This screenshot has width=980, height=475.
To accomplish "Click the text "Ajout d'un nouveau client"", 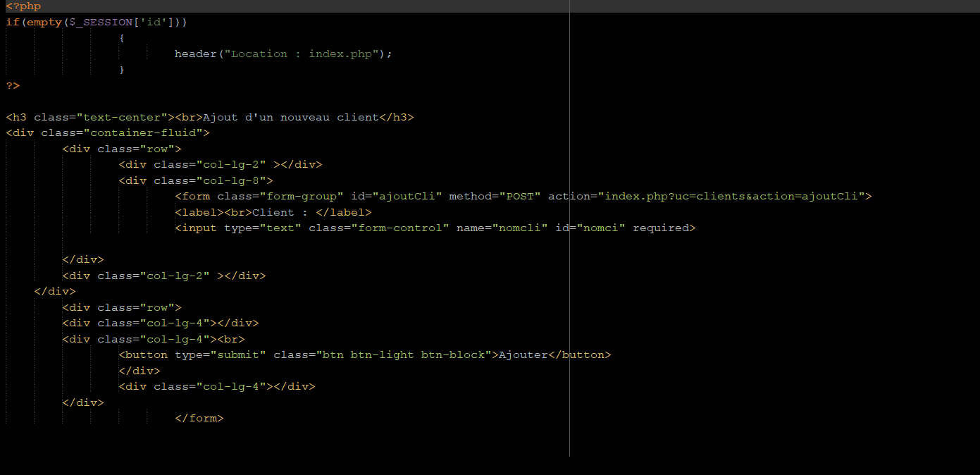I will (x=290, y=117).
